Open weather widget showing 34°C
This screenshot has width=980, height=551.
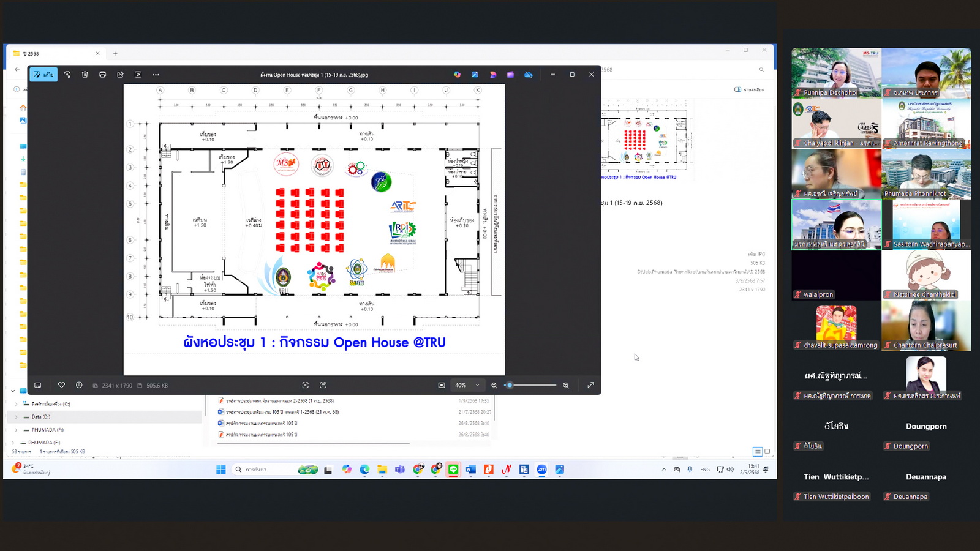[x=31, y=470]
